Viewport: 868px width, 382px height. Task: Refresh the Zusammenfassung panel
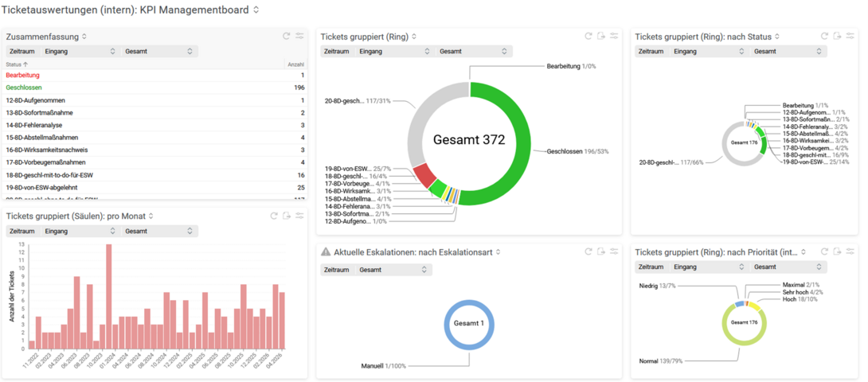[286, 36]
